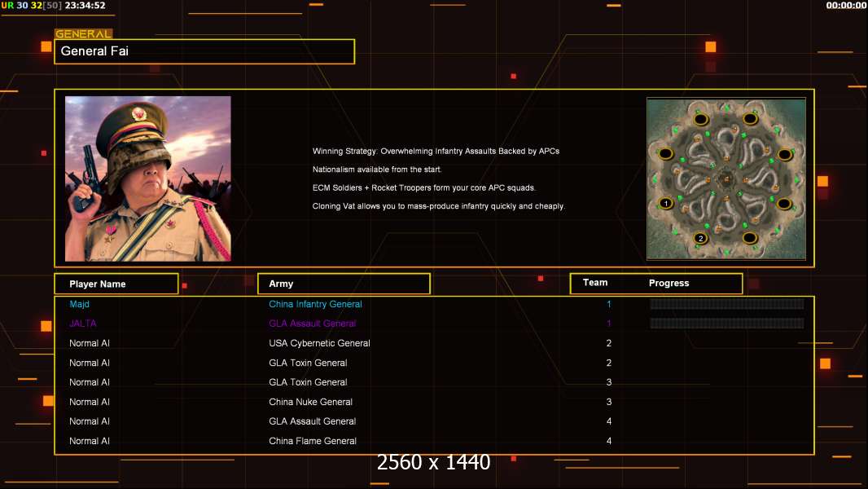The height and width of the screenshot is (489, 868).
Task: Select the empty start slot above position 1
Action: (665, 153)
